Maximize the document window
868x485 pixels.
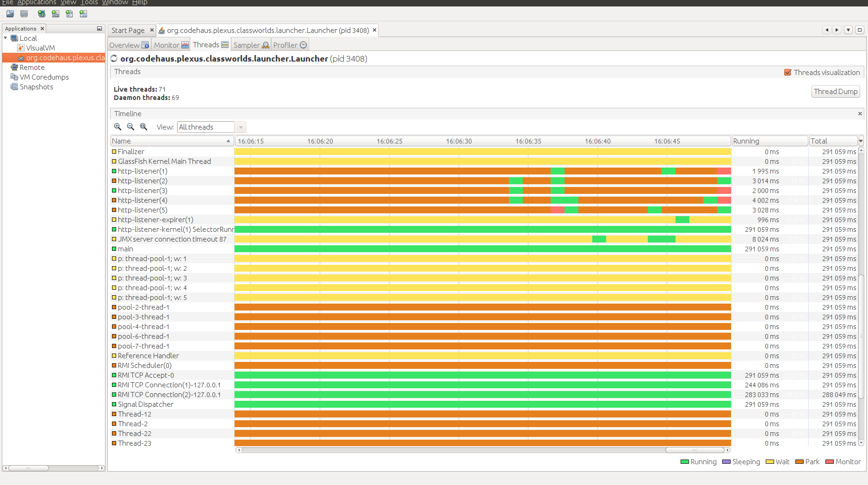click(x=860, y=30)
